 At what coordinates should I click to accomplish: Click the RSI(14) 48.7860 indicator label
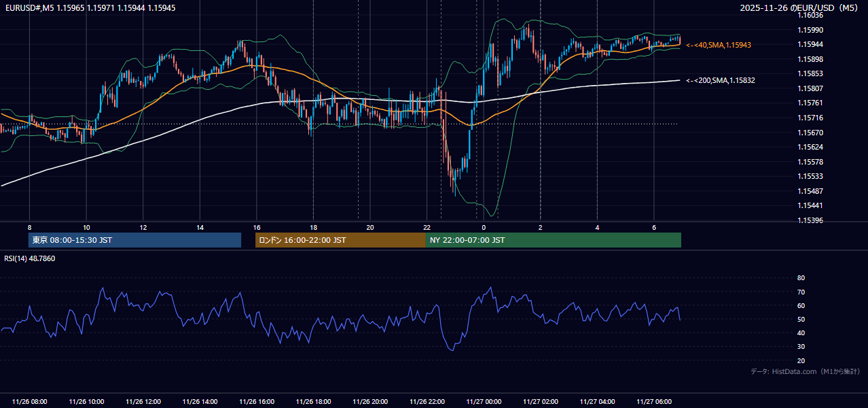(30, 258)
